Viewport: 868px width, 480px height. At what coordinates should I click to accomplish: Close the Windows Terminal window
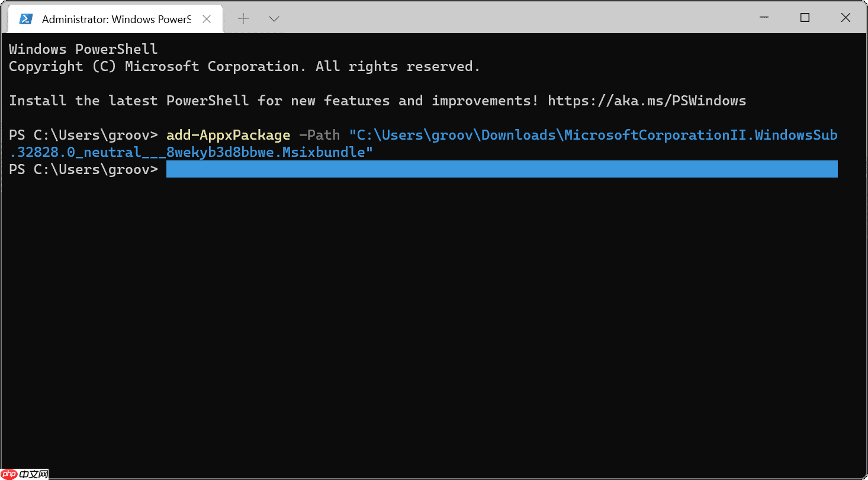click(846, 18)
